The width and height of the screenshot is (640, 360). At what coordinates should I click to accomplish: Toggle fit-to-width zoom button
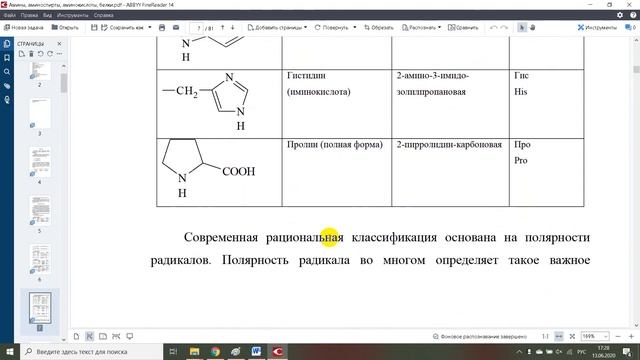point(559,336)
